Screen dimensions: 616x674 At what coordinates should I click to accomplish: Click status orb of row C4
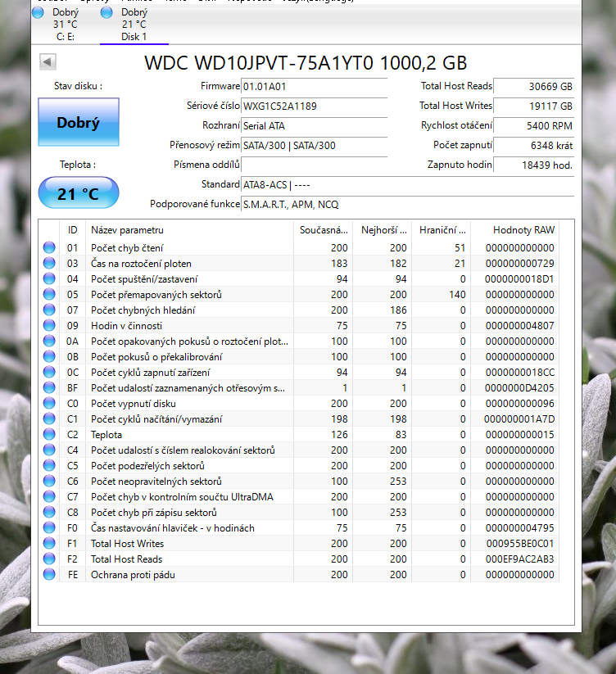[49, 450]
